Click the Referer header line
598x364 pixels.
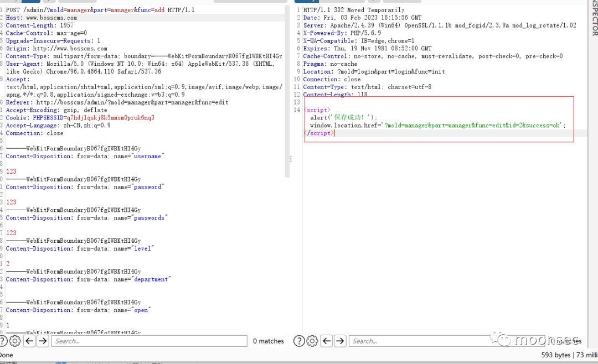point(117,102)
